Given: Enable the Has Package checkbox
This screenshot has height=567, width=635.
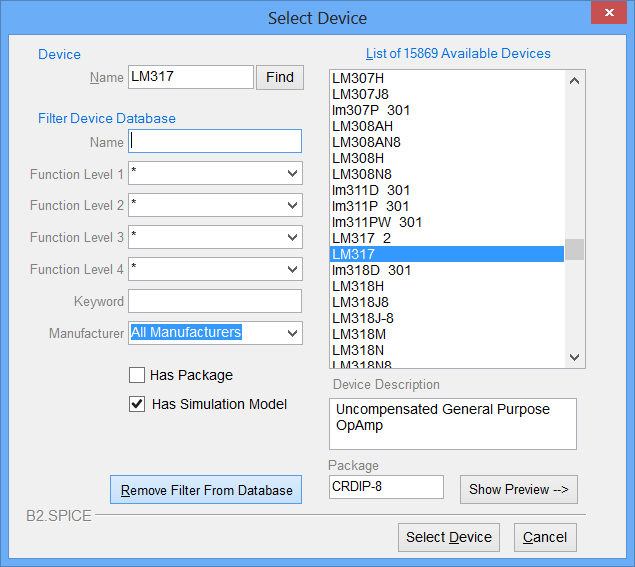Looking at the screenshot, I should tap(137, 375).
